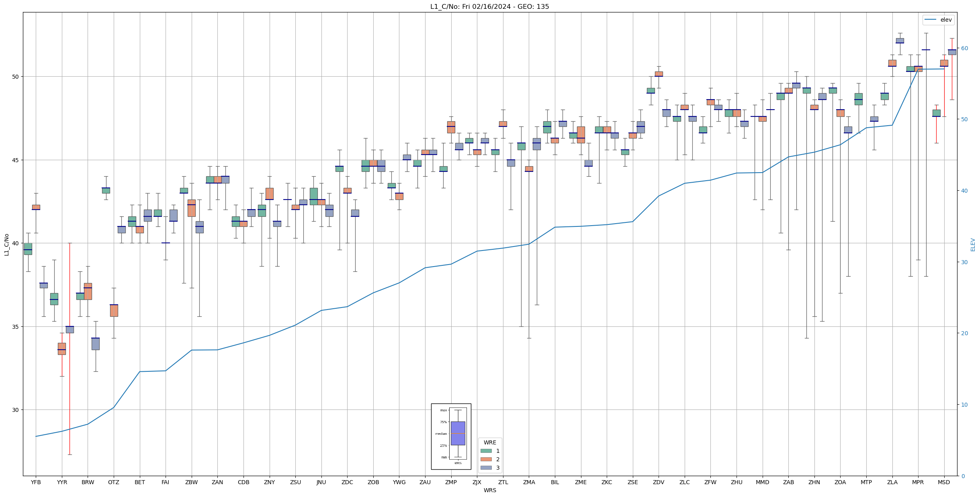Screen dimensions: 980x497
Task: Click the orange WRE 2 legend swatch
Action: click(486, 459)
